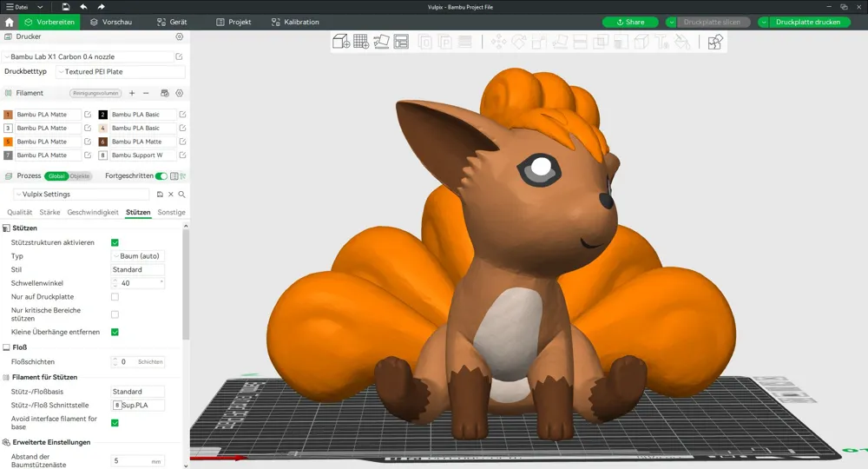
Task: Open the Typ Baum (auto) dropdown
Action: coord(138,256)
